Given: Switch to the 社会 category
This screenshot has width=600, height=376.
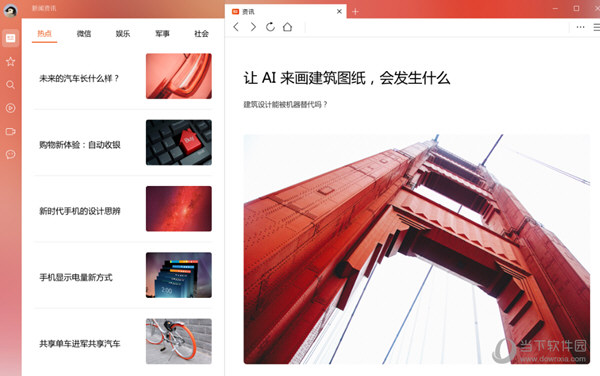Looking at the screenshot, I should click(x=201, y=34).
